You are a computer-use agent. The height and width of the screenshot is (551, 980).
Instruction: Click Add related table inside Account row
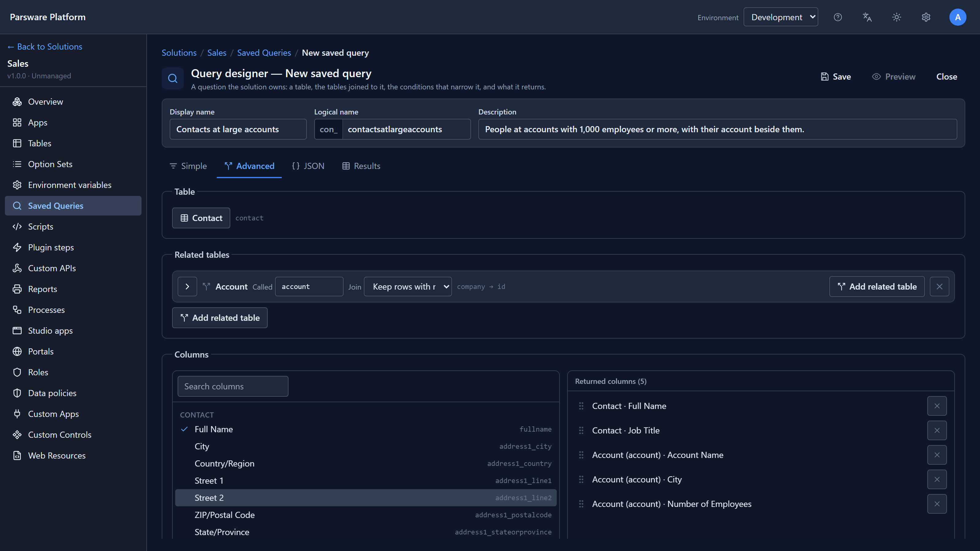coord(877,287)
